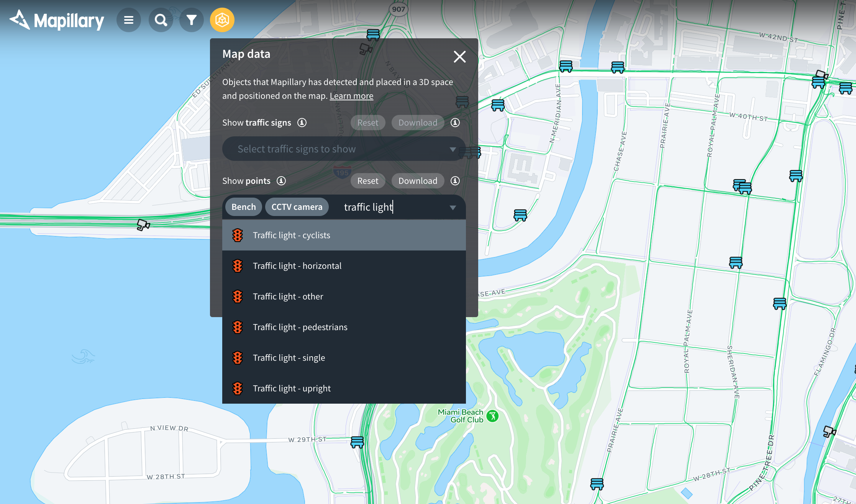Open the hamburger main menu

pos(129,20)
